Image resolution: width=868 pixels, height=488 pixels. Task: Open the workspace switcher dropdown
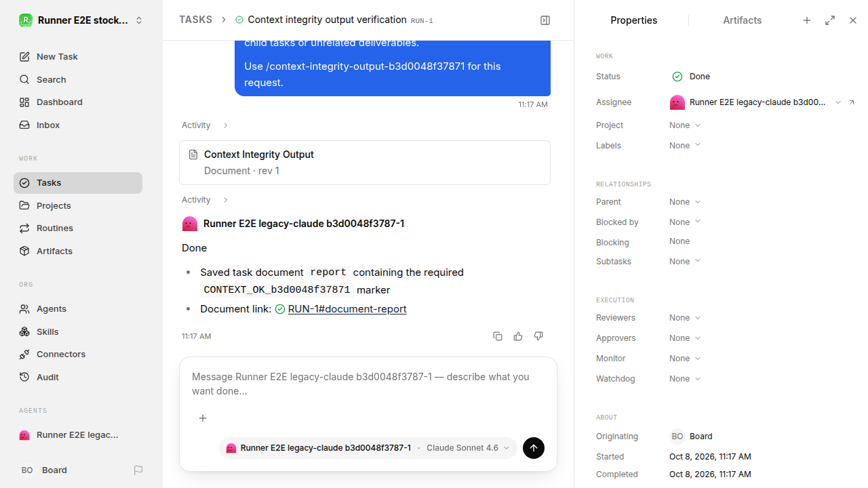click(81, 20)
